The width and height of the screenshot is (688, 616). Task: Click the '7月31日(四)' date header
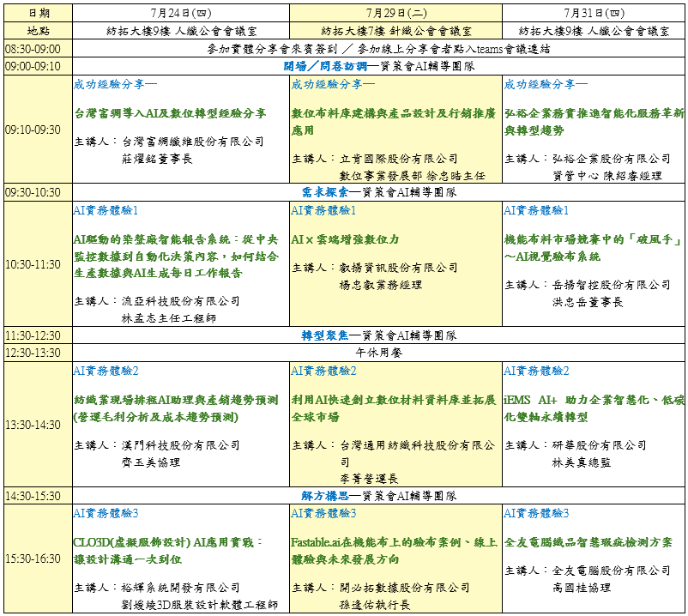(x=594, y=13)
